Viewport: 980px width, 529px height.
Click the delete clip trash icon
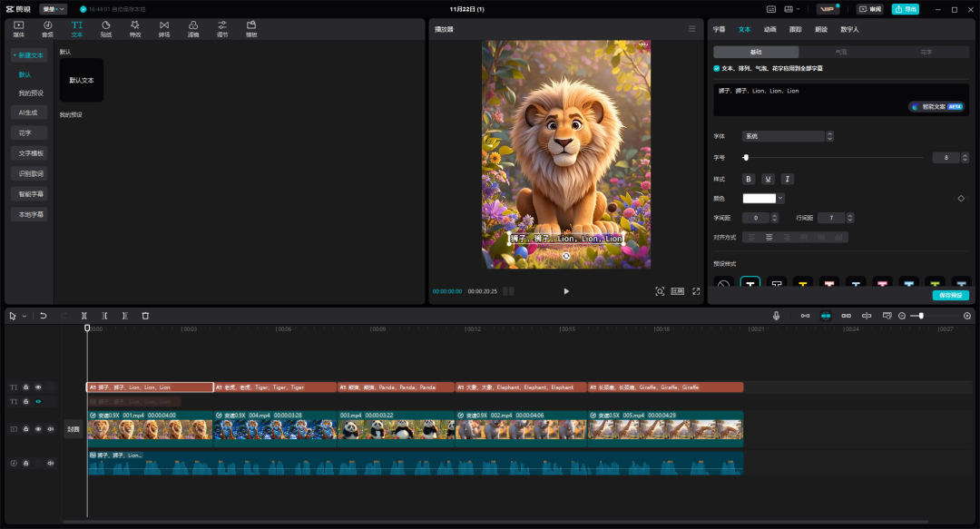[145, 316]
